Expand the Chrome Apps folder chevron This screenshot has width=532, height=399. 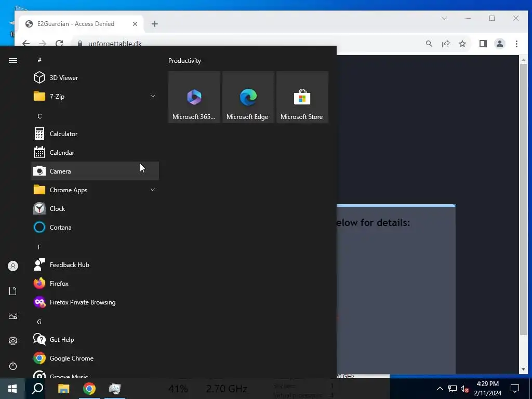click(x=153, y=190)
